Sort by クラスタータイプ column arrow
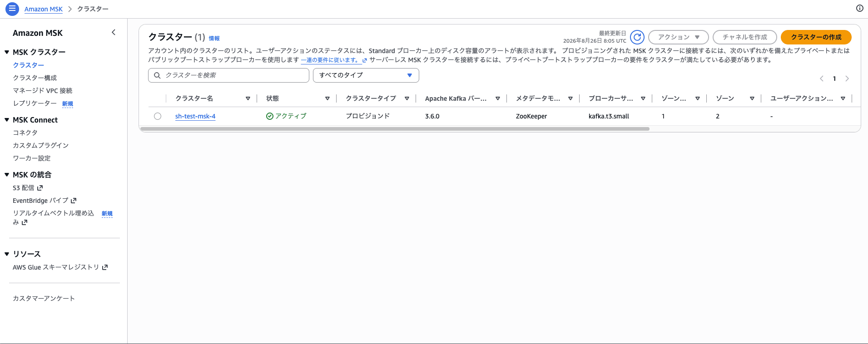Viewport: 868px width, 344px height. [407, 98]
